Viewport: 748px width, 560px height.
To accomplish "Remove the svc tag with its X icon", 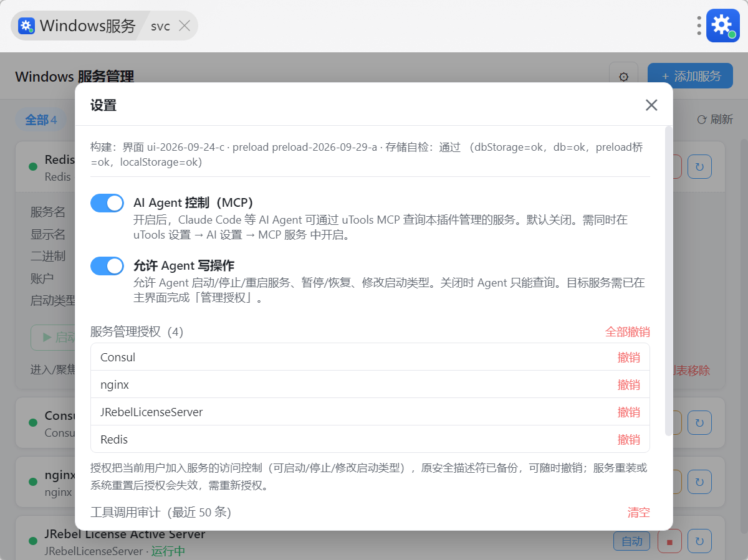I will [185, 26].
